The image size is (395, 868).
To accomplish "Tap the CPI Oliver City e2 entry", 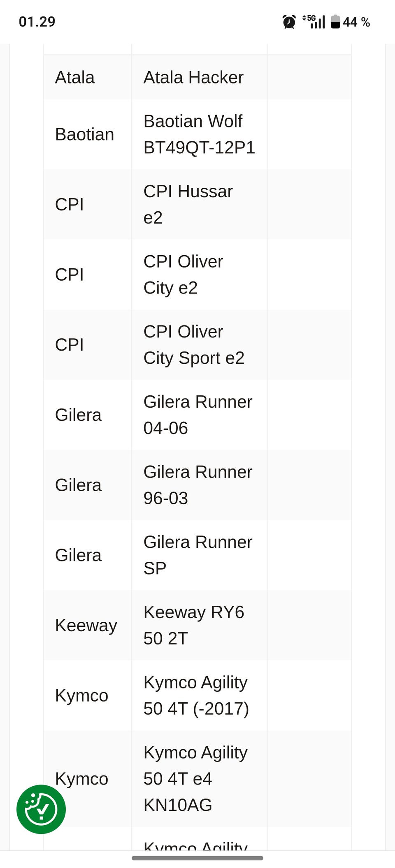I will [x=183, y=275].
